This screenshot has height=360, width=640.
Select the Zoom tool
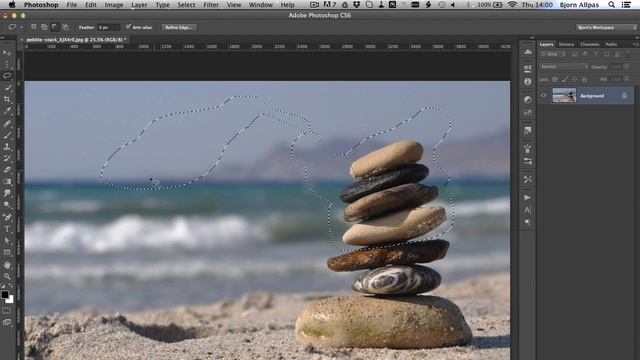(7, 276)
